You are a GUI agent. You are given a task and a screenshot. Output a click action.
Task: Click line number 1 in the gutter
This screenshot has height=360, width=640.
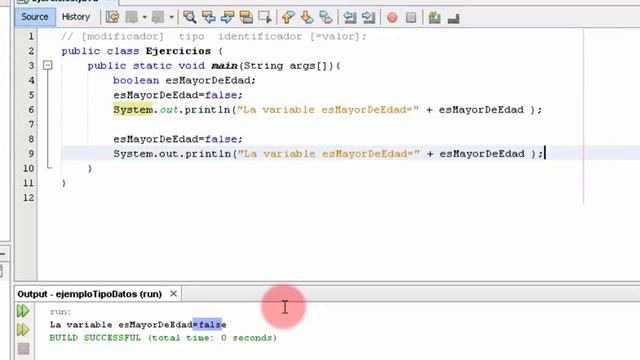point(31,36)
